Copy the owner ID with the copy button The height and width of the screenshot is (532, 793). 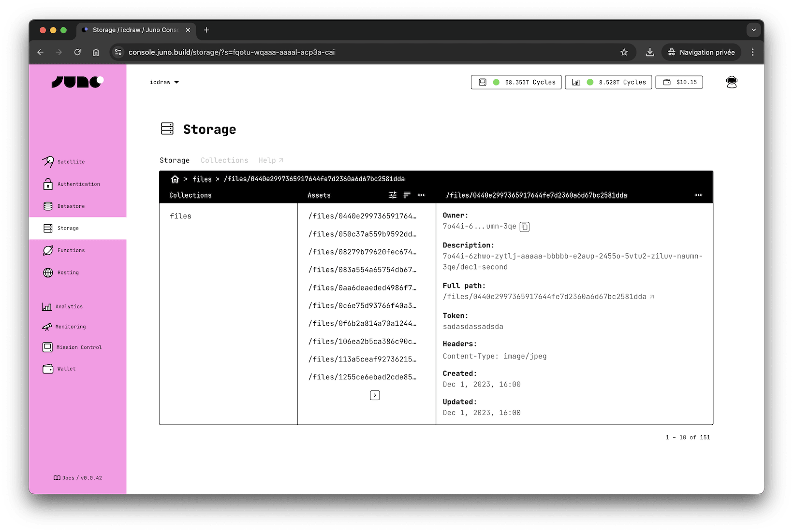click(x=525, y=227)
